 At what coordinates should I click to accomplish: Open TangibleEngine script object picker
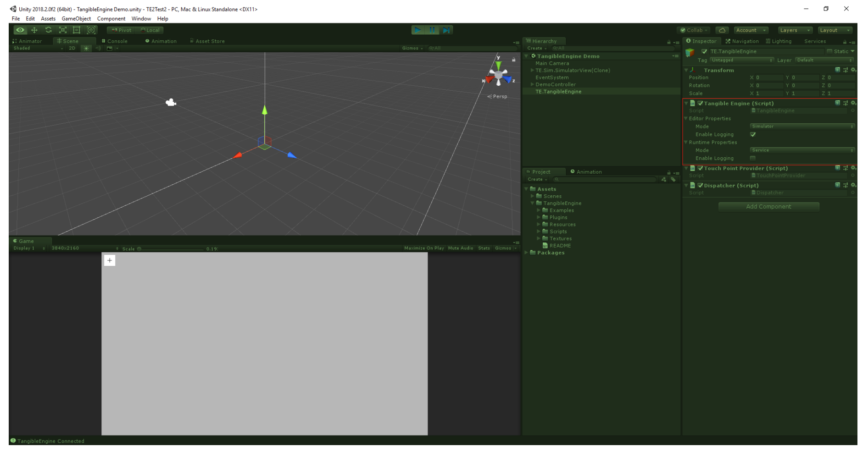point(853,110)
